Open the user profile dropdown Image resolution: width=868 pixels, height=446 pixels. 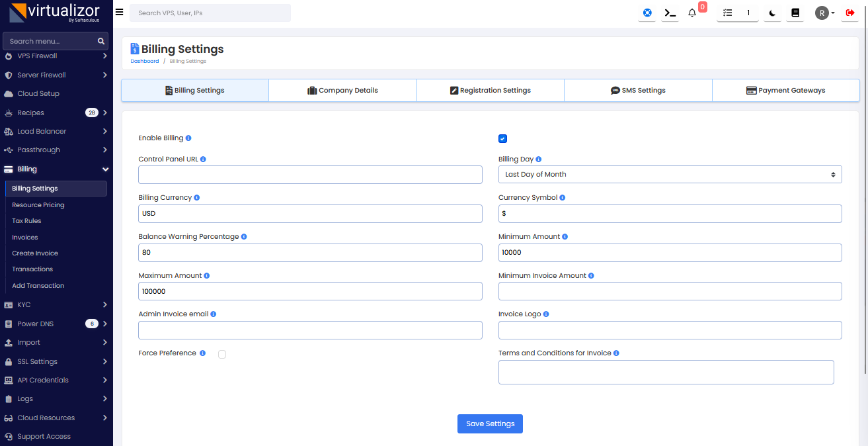point(825,13)
